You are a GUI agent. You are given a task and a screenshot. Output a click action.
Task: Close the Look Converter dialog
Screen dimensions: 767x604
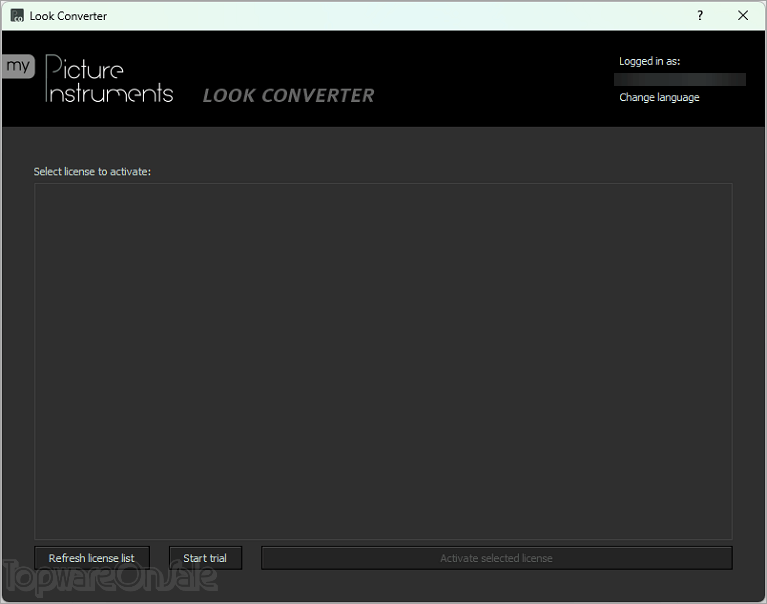point(743,16)
